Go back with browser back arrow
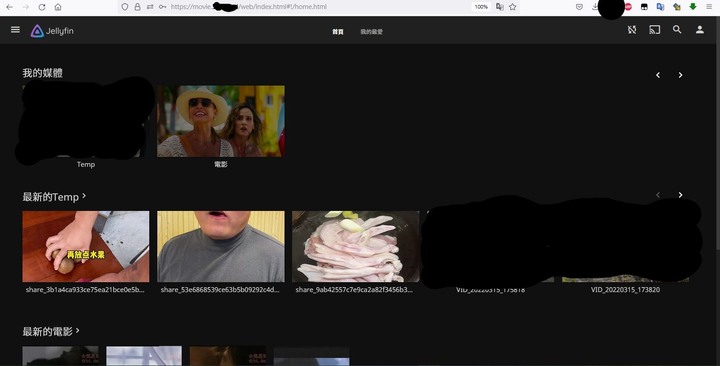The image size is (720, 366). coord(9,7)
